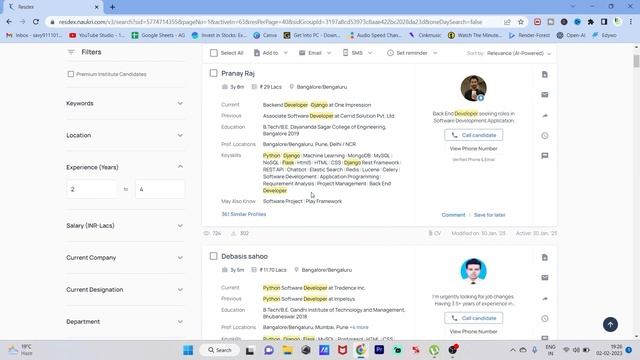
Task: Click the page vertical scrollbar thumb
Action: pos(636,61)
